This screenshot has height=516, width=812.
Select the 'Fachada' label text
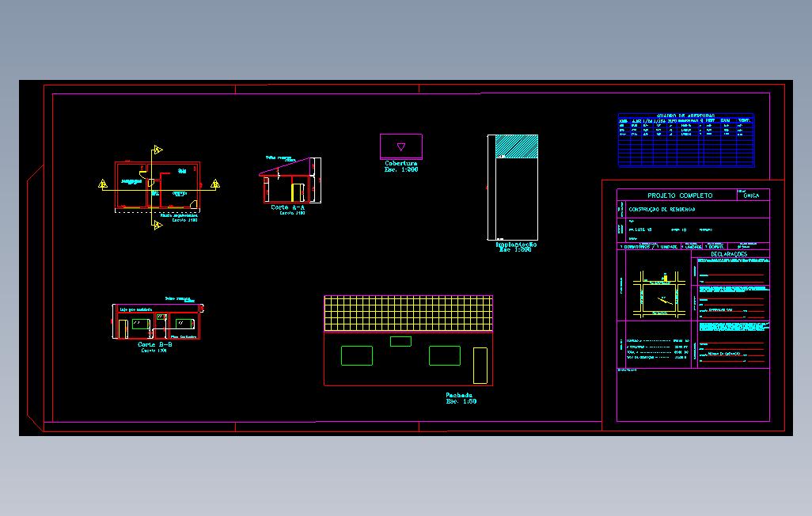459,395
